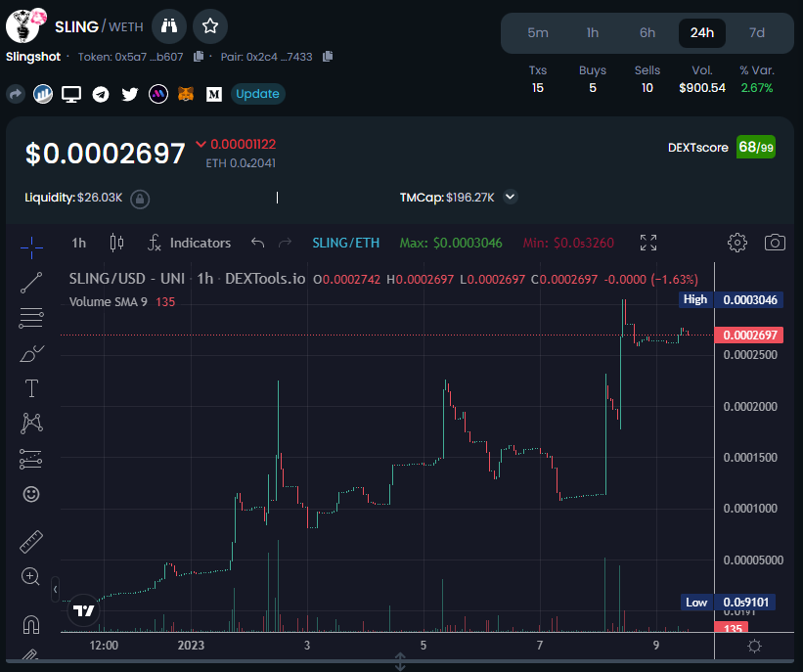803x672 pixels.
Task: Click the binoculars watch icon
Action: pos(169,26)
